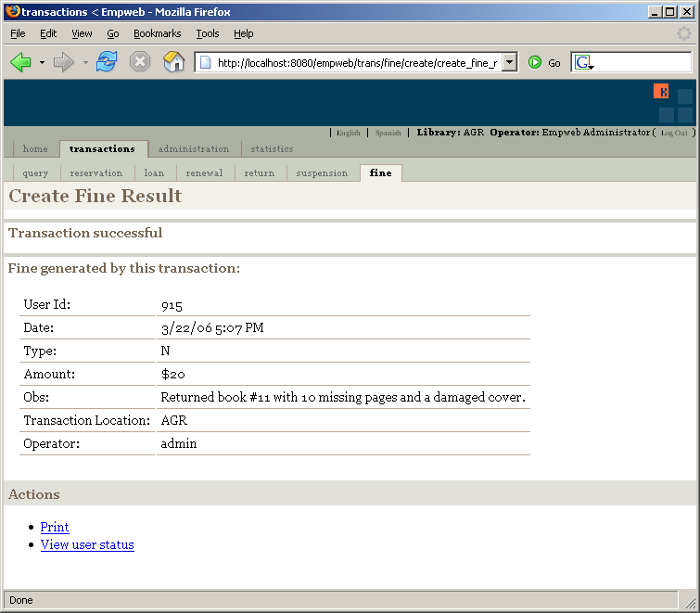700x613 pixels.
Task: Click the Firefox icon in title bar
Action: tap(13, 11)
